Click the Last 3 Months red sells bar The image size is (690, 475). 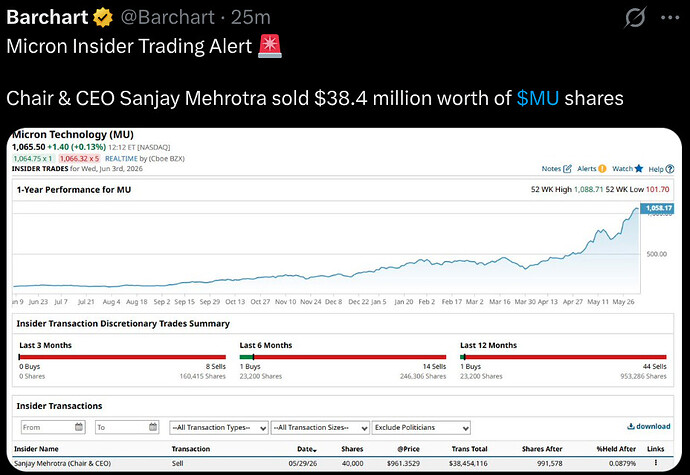123,357
